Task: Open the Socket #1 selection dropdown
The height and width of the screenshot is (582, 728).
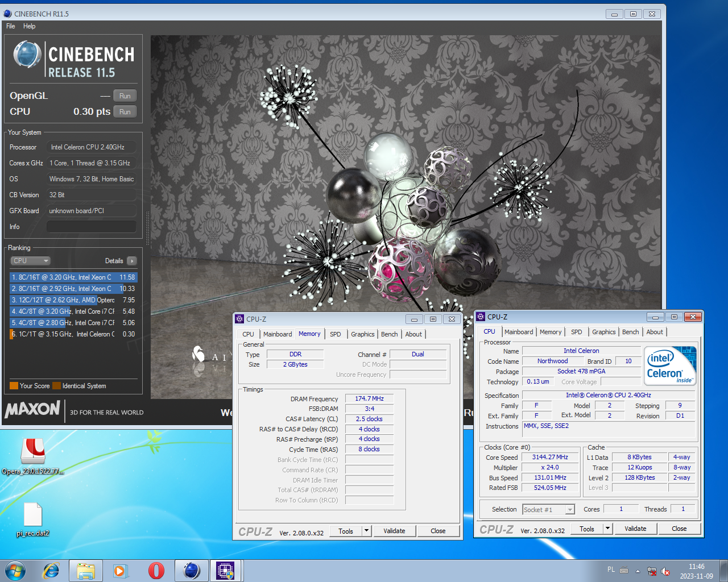Action: [548, 510]
